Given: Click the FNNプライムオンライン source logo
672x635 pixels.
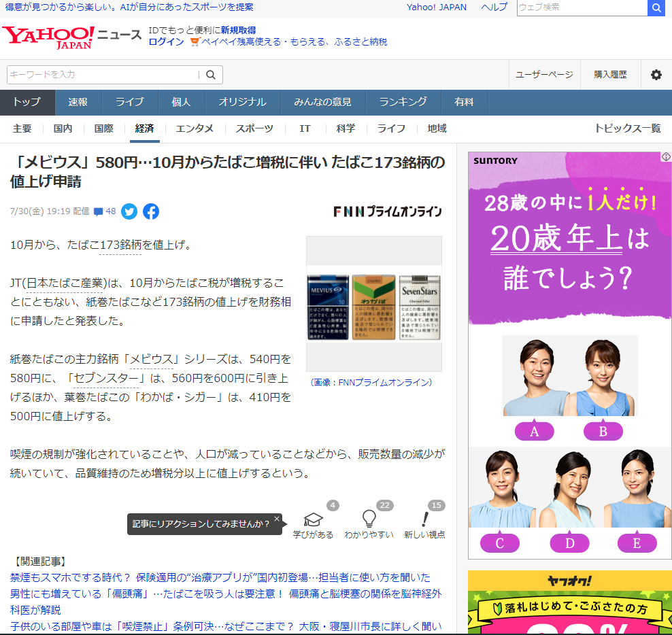Looking at the screenshot, I should click(x=388, y=211).
